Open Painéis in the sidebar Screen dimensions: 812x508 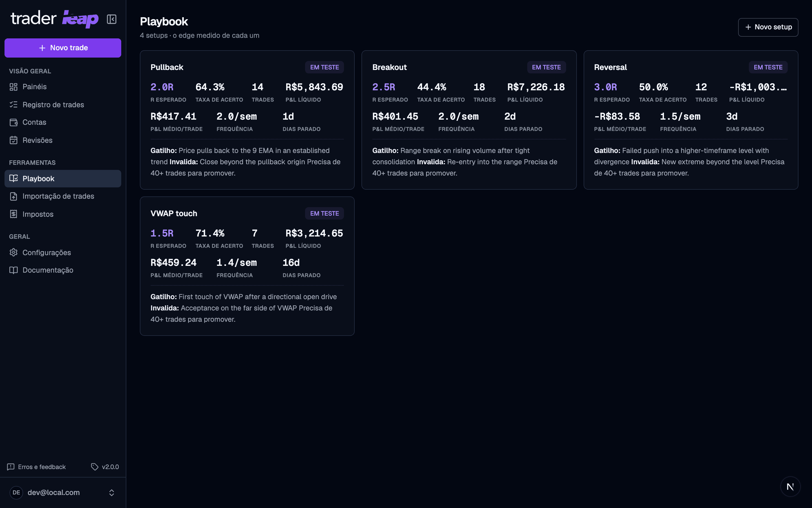tap(63, 87)
